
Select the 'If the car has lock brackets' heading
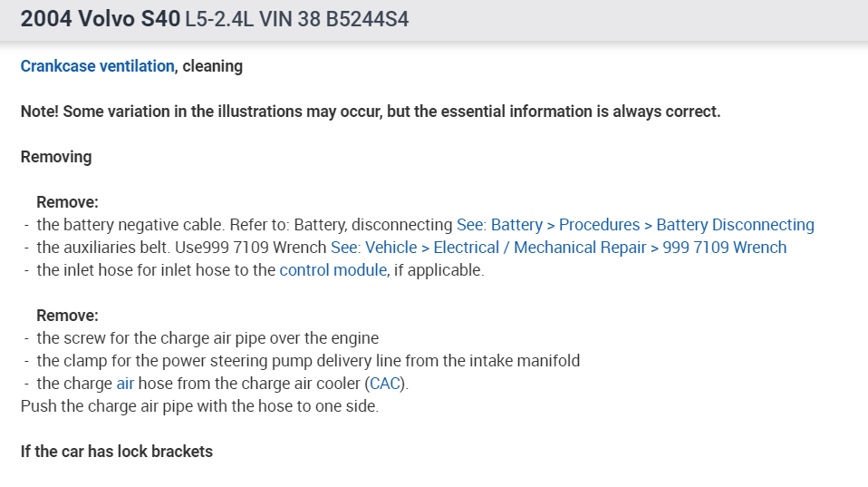coord(117,452)
